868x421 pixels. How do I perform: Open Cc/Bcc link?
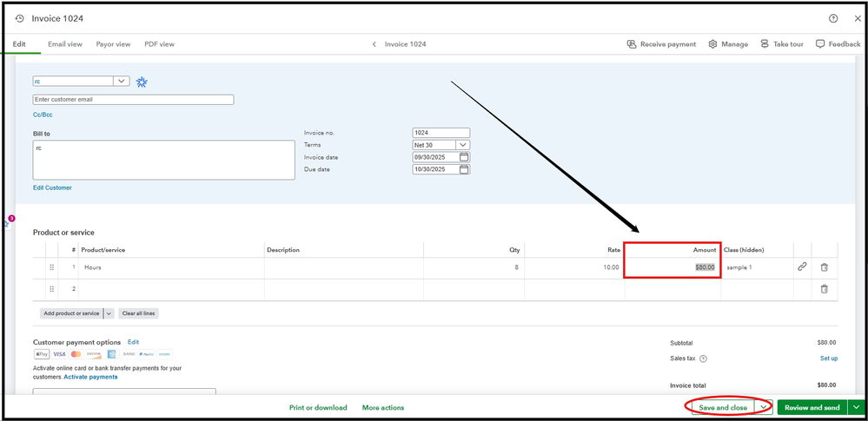tap(43, 115)
